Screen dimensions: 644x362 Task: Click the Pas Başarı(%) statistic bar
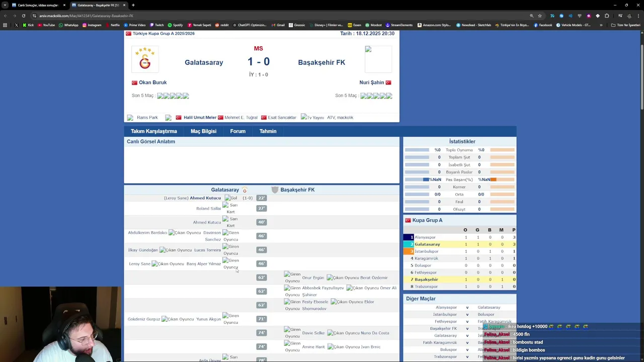(459, 179)
